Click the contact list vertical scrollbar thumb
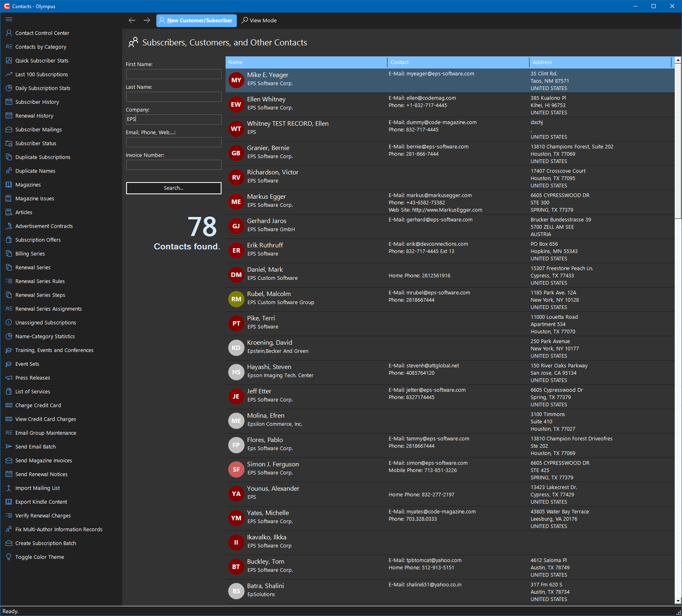The image size is (682, 616). click(x=678, y=141)
